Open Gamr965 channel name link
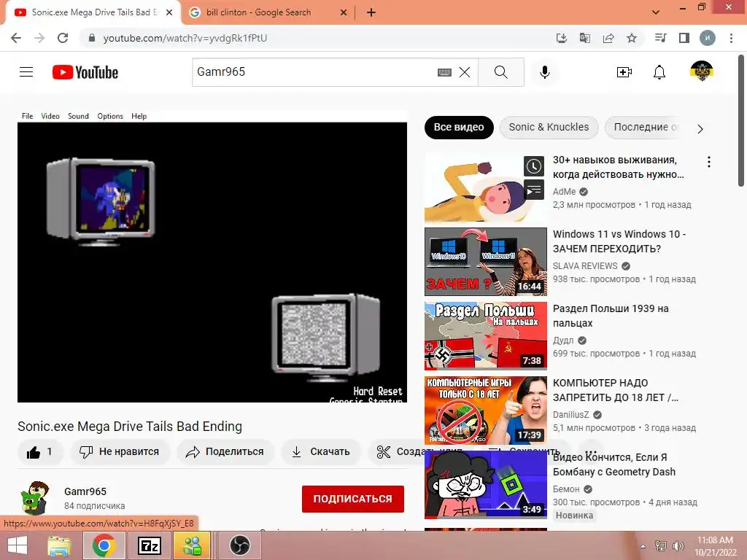 pos(85,491)
